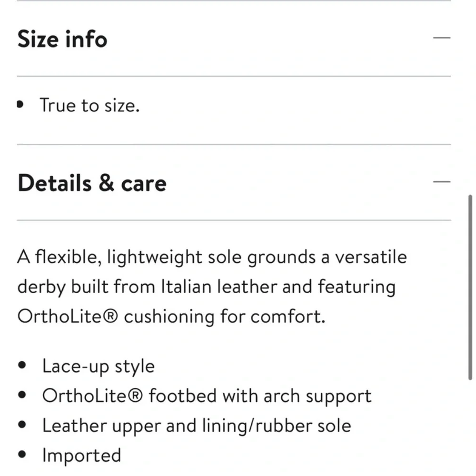The width and height of the screenshot is (476, 476).
Task: Click "OrthoLite® footbed with arch support" item
Action: [x=207, y=396]
